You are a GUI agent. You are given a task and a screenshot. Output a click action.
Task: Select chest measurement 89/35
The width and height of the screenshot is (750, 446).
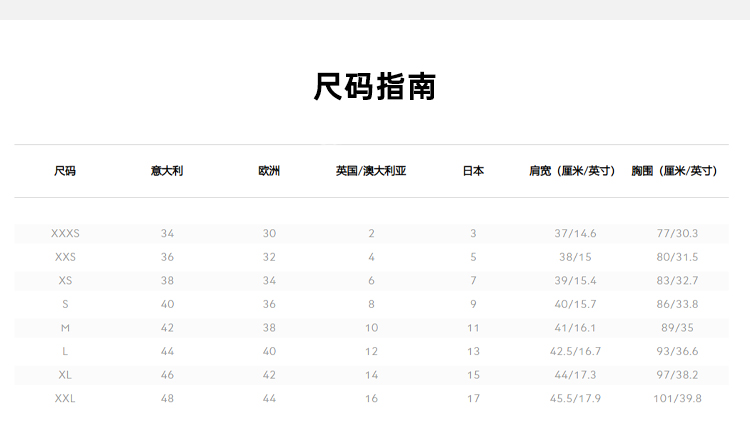677,328
